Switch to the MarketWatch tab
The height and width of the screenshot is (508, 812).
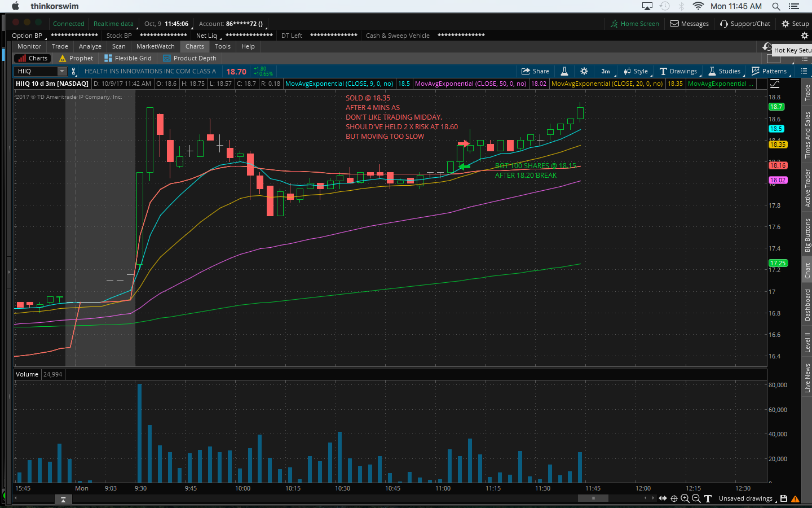pos(156,46)
